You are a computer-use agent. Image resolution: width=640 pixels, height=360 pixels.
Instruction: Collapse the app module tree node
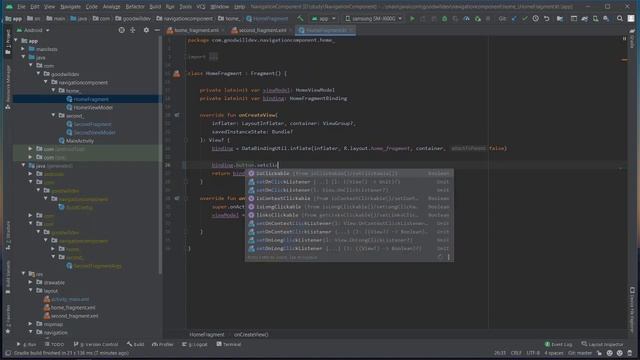click(16, 41)
